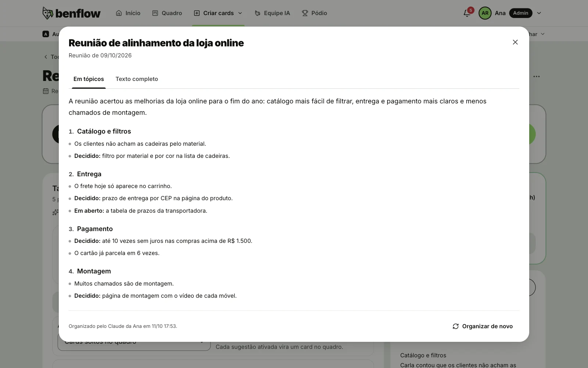Click the house icon next to Início
Viewport: 588px width, 368px height.
(x=119, y=13)
